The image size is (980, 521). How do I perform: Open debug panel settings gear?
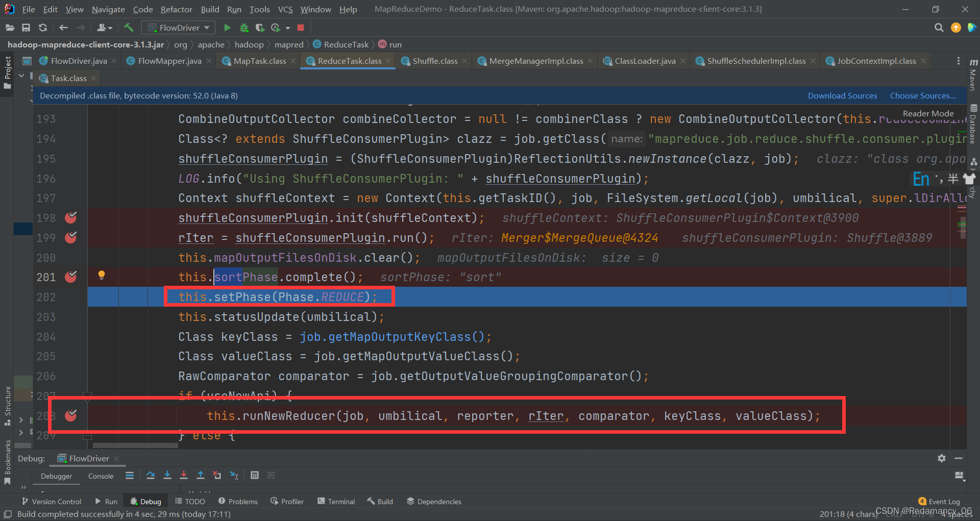942,458
